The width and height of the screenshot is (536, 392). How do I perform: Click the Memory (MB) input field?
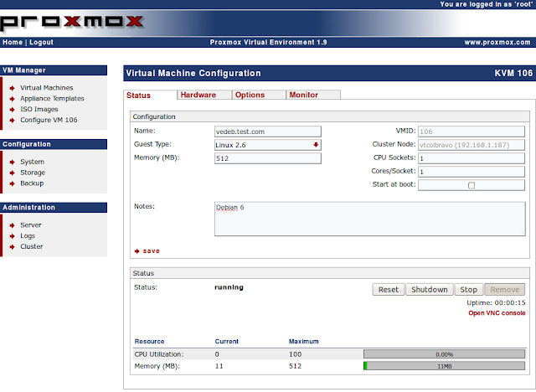(x=268, y=158)
